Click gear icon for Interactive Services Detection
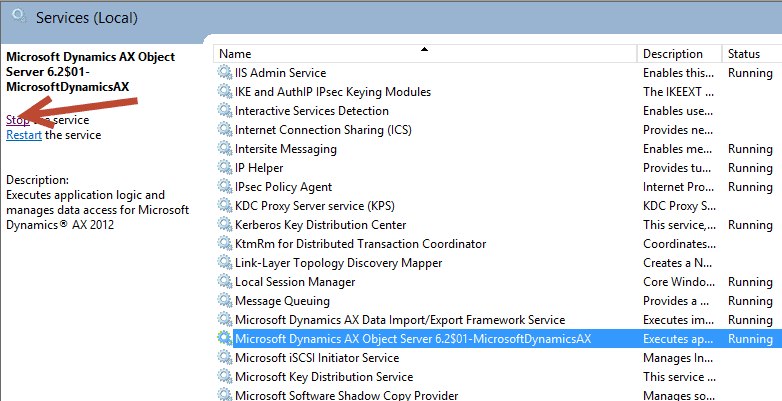The image size is (782, 401). click(x=224, y=110)
